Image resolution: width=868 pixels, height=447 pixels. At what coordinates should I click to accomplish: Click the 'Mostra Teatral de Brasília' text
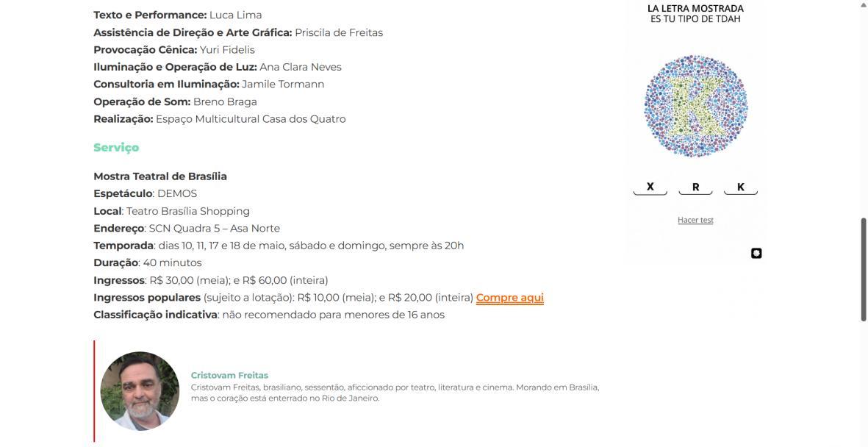coord(160,176)
